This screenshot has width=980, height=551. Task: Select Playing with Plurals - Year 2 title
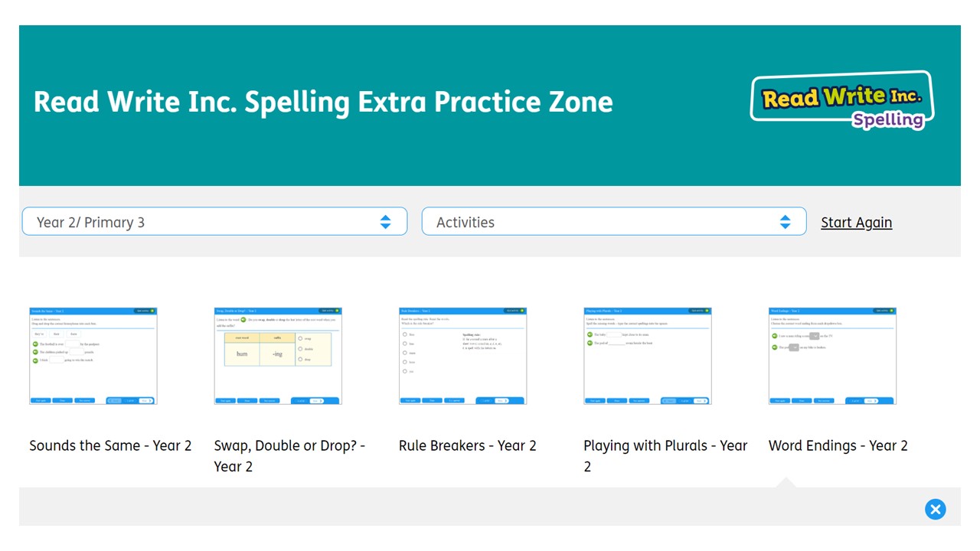coord(665,456)
